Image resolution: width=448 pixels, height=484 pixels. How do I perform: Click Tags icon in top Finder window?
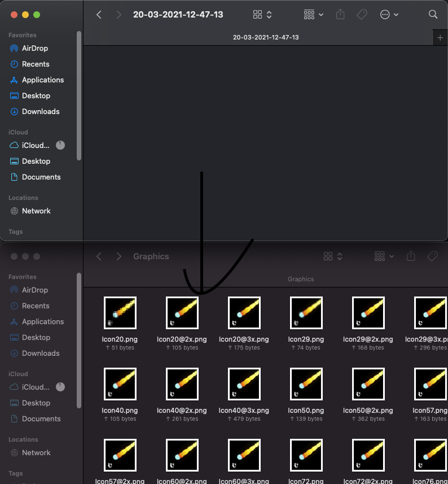[362, 15]
